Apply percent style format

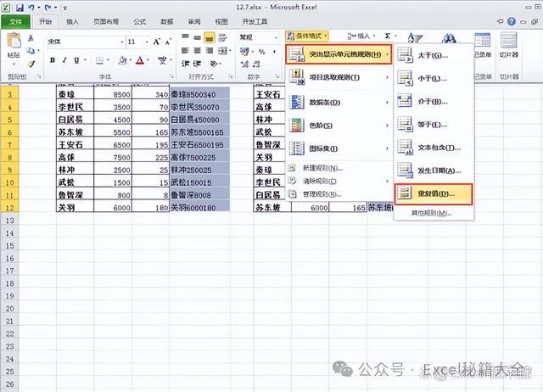pyautogui.click(x=262, y=52)
